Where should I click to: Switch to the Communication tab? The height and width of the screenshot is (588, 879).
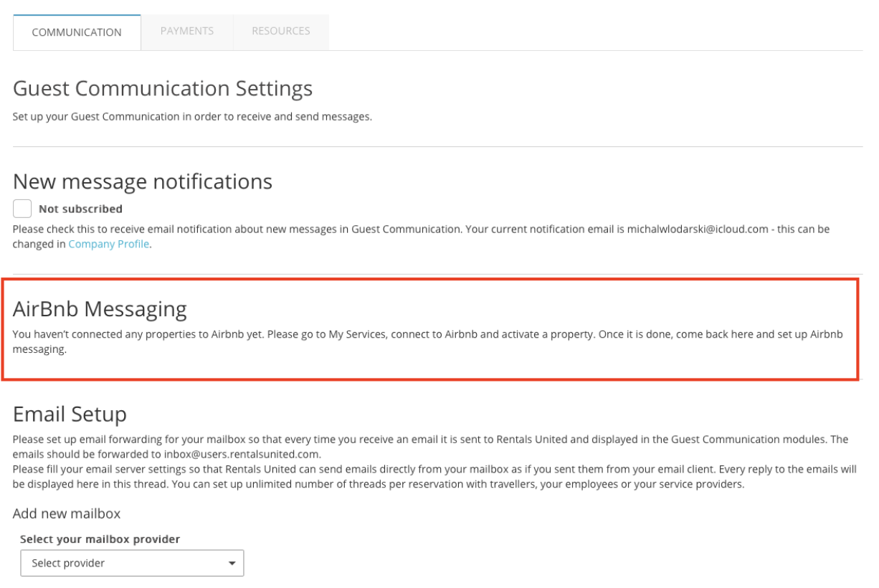[77, 32]
